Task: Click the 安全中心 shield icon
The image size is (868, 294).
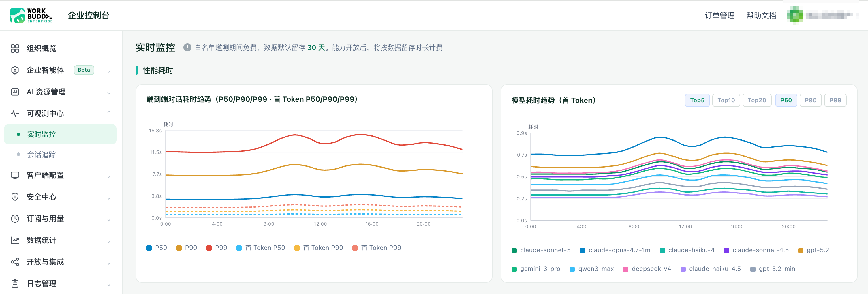Action: coord(15,197)
